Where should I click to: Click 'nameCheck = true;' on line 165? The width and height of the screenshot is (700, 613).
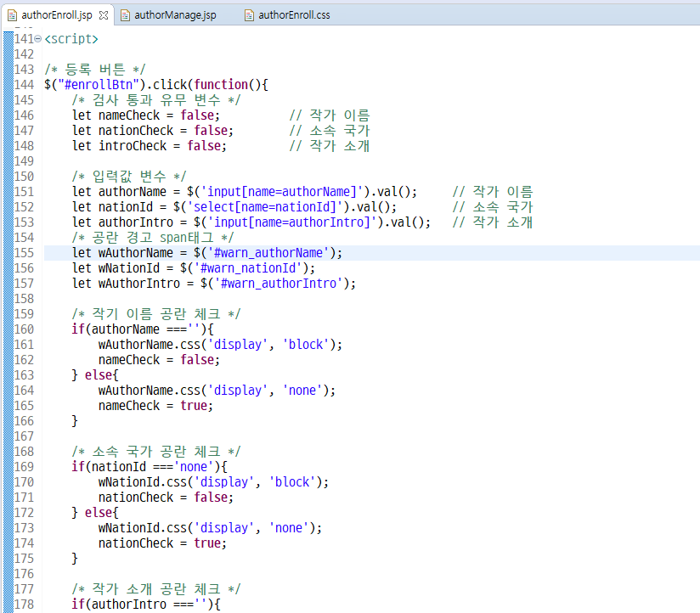pyautogui.click(x=155, y=406)
